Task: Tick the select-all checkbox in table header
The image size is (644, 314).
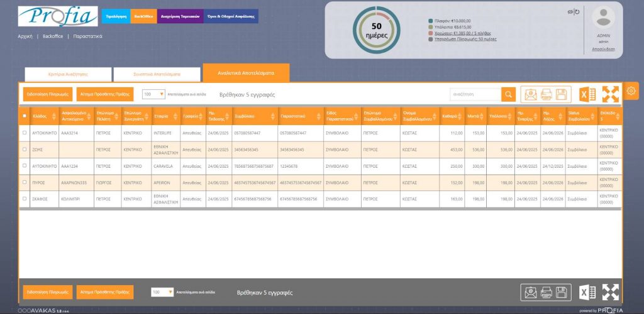Action: coord(25,116)
